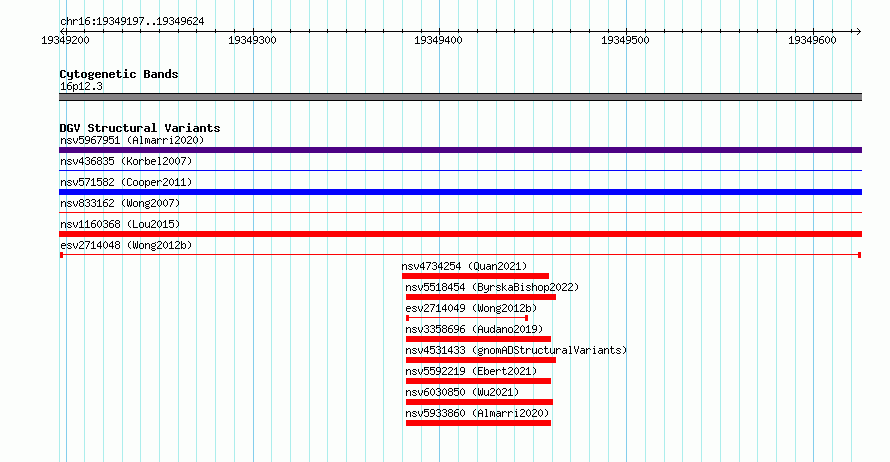
Task: Select the dark purple nsv5967951 variant bar
Action: 460,150
